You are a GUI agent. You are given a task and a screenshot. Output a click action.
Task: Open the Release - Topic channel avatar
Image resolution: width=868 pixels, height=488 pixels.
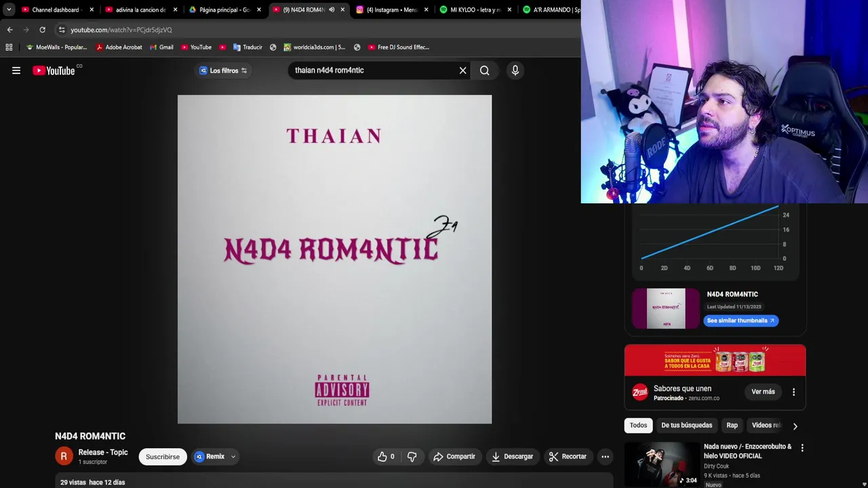(64, 456)
